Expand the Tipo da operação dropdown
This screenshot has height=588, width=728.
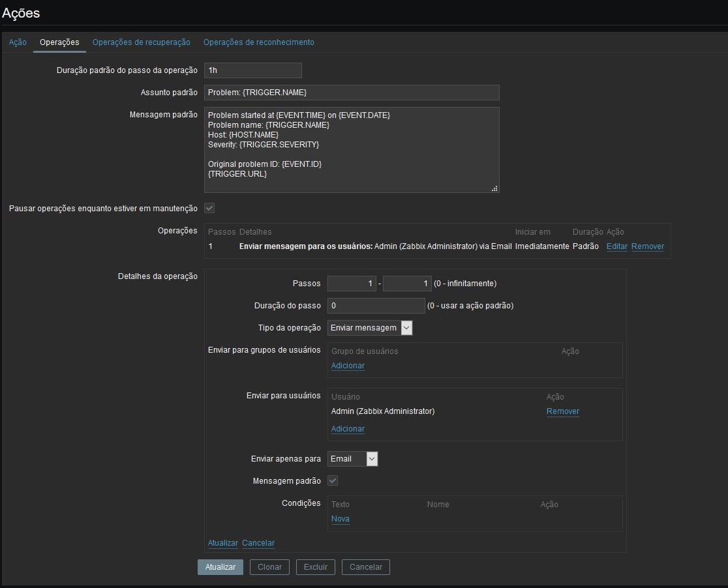pyautogui.click(x=370, y=328)
